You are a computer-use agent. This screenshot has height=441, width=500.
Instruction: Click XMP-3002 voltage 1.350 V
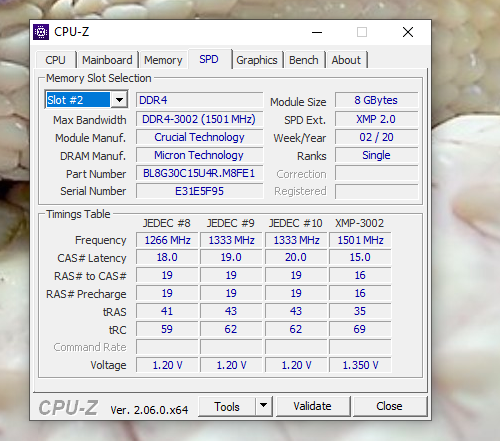pyautogui.click(x=360, y=365)
